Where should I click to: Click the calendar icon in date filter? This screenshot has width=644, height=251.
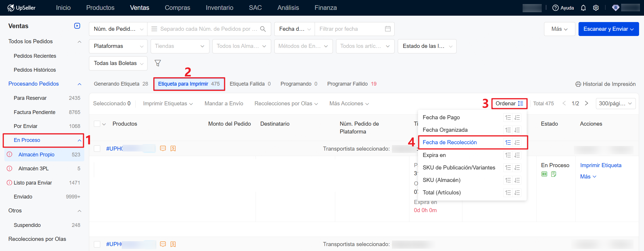[x=388, y=29]
